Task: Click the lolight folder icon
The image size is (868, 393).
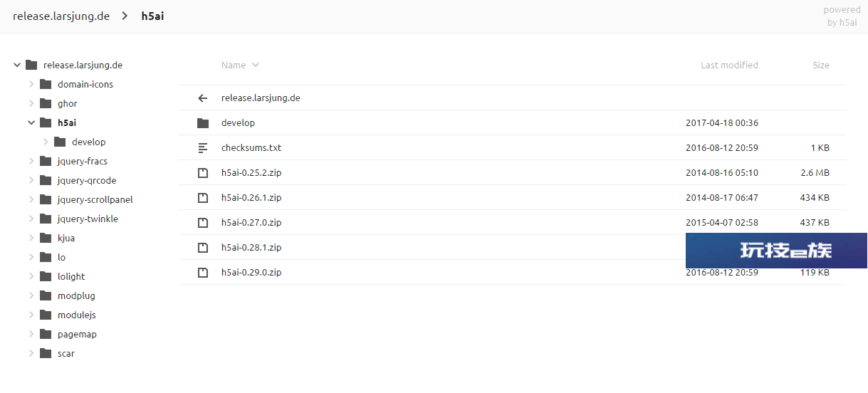Action: 46,276
